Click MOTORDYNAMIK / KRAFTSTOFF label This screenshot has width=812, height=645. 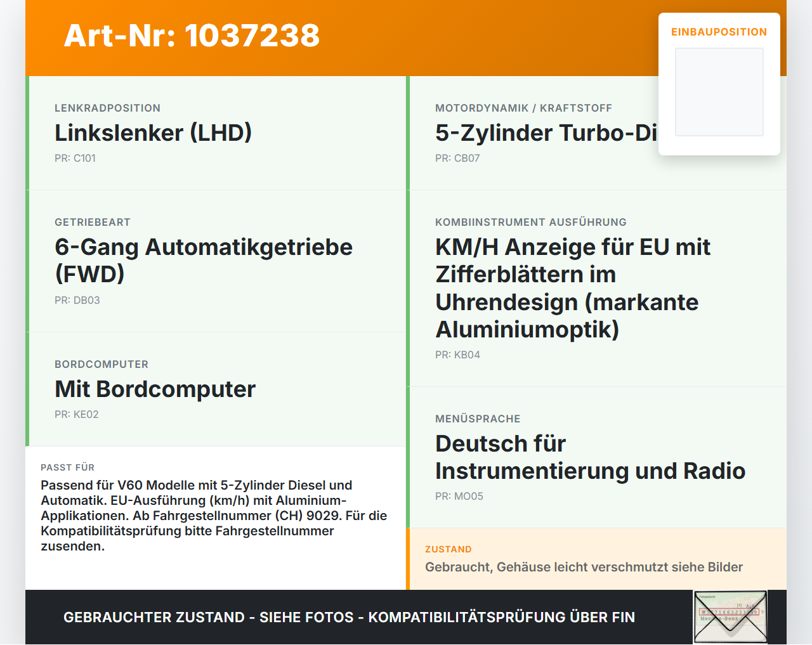pos(523,108)
